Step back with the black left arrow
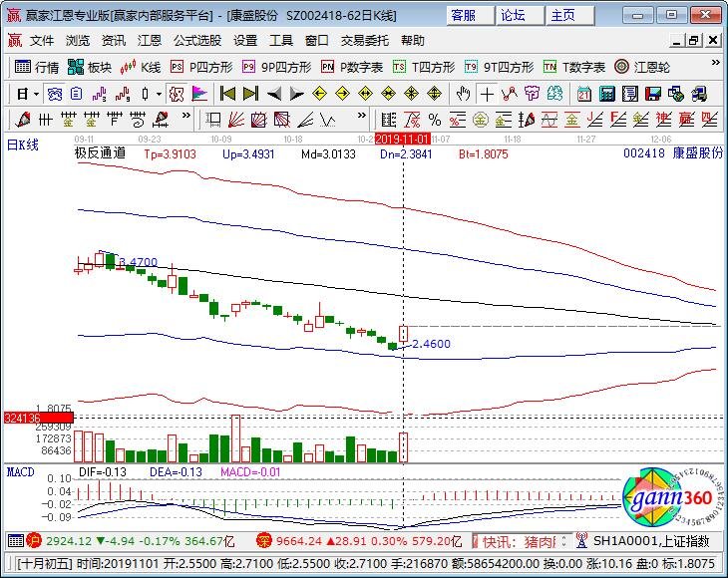Image resolution: width=728 pixels, height=578 pixels. coord(274,94)
